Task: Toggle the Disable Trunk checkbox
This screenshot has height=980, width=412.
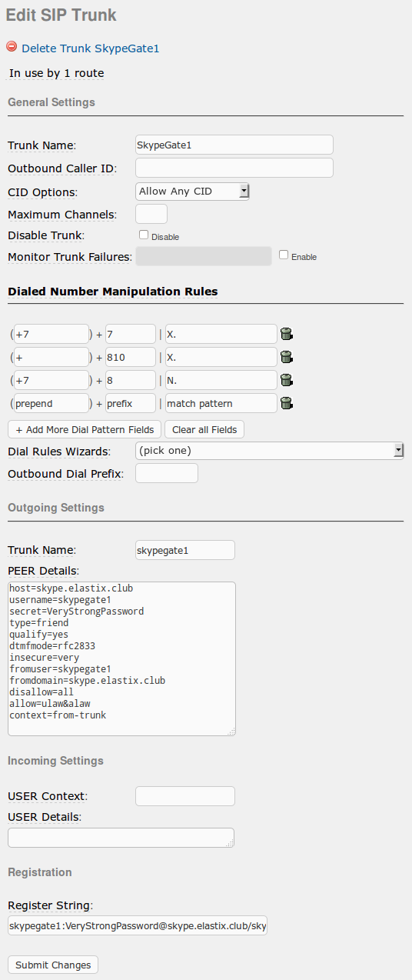Action: tap(143, 235)
